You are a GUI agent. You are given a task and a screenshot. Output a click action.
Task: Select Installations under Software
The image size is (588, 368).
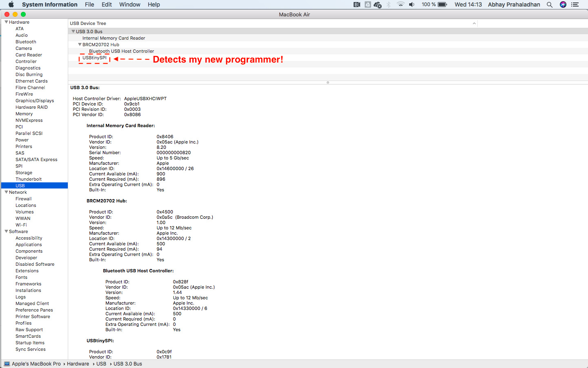click(x=28, y=290)
